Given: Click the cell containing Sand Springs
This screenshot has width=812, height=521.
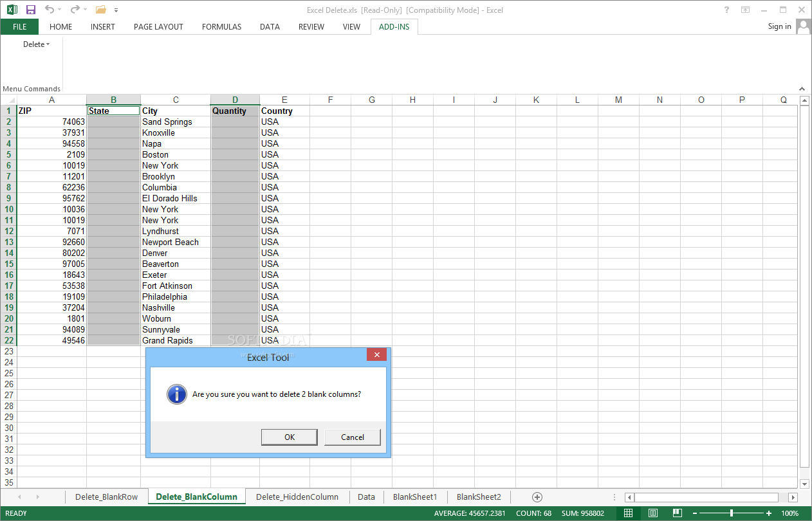Looking at the screenshot, I should (176, 122).
